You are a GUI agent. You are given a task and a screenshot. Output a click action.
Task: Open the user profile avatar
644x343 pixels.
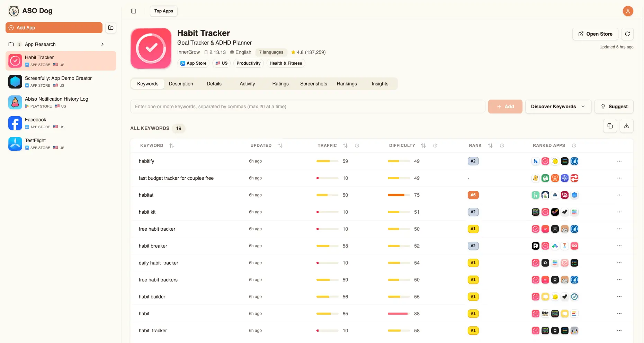628,11
